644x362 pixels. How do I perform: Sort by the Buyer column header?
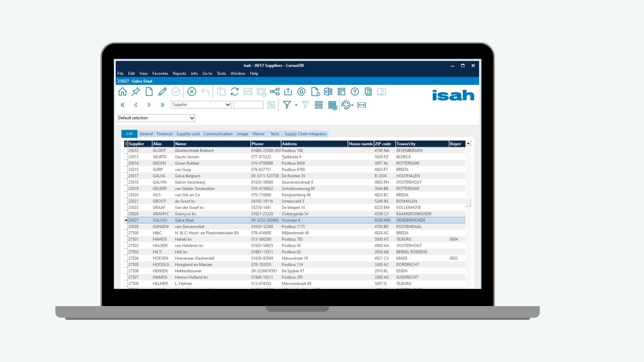click(457, 144)
